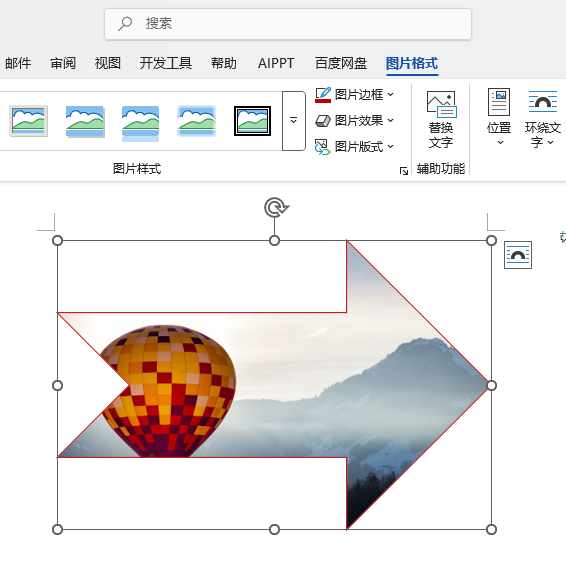Apply the double black frame picture style
Image resolution: width=566 pixels, height=570 pixels.
(x=253, y=121)
